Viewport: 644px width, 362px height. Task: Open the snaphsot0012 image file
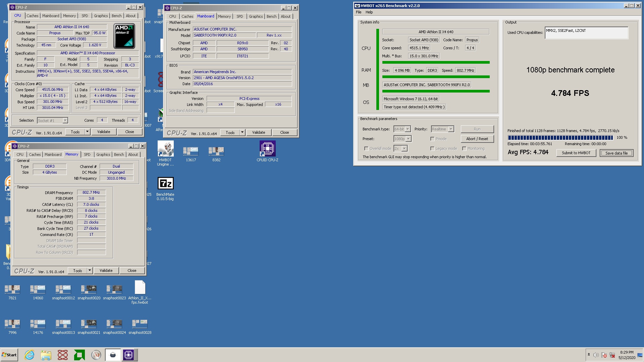[63, 292]
